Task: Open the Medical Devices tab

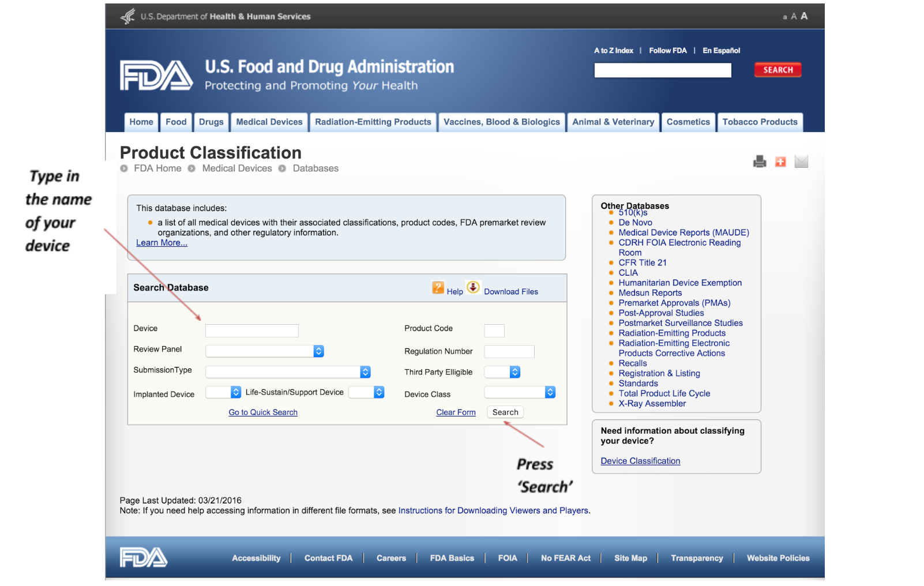Action: [269, 122]
